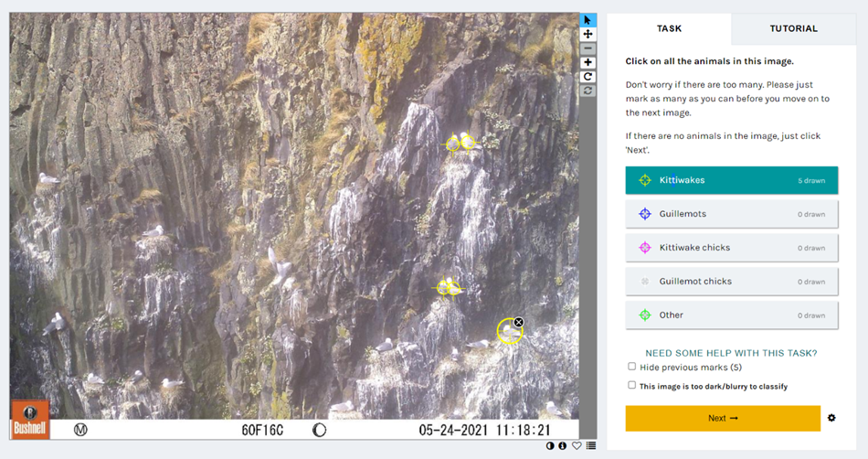Select the Kittiwakes marking tool
Viewport: 868px width, 459px height.
(x=731, y=180)
